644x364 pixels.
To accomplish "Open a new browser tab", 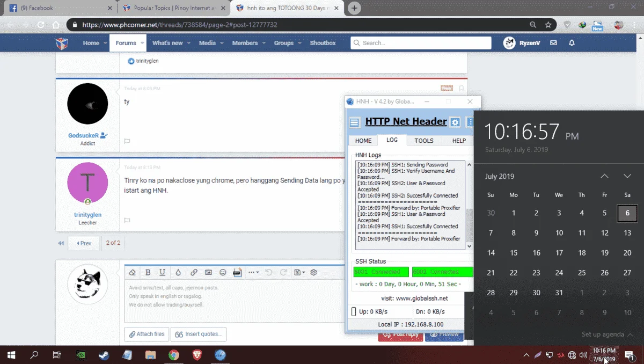I will point(354,8).
